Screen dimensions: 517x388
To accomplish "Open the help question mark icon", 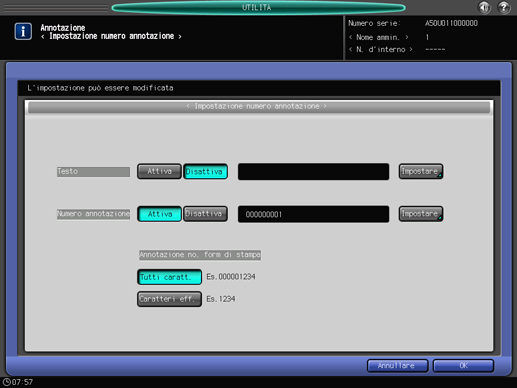I will coord(503,7).
